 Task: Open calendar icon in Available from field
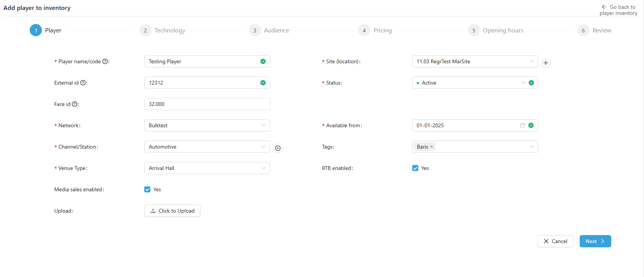pos(522,125)
